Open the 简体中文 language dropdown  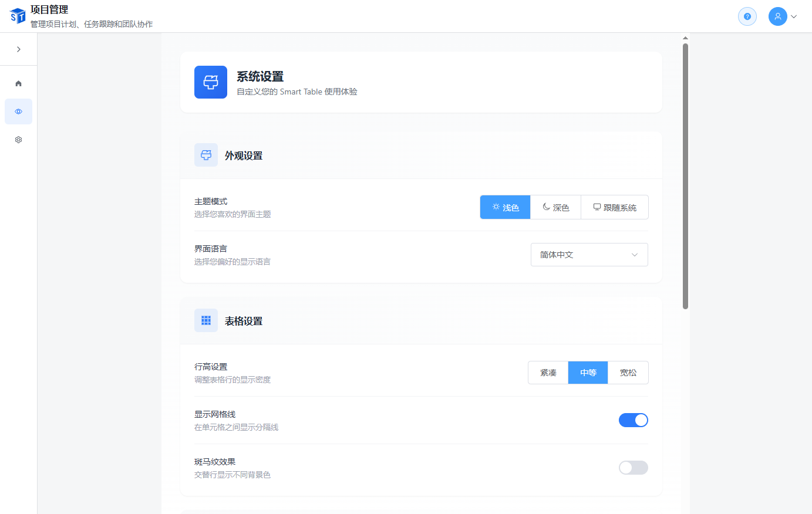point(589,255)
